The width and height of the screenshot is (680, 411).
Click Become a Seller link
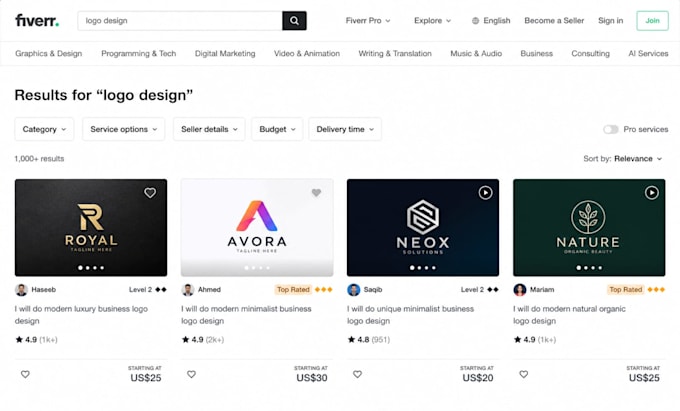point(554,21)
